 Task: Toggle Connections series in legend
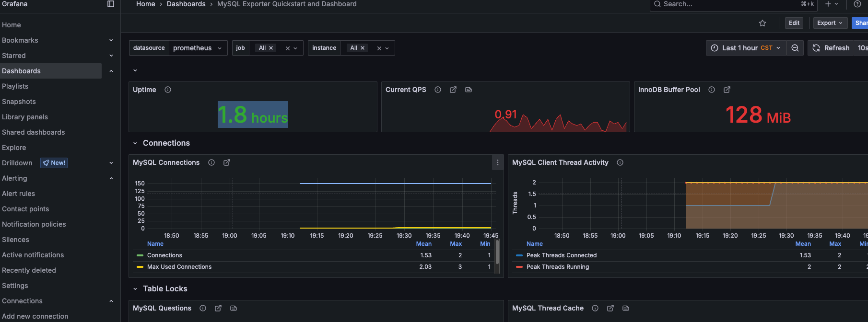click(164, 255)
